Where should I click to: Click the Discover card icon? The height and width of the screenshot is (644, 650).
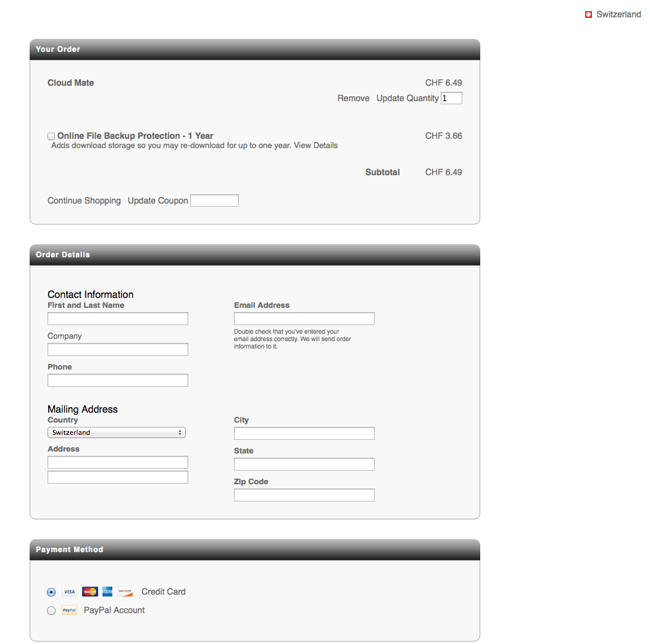pyautogui.click(x=125, y=592)
